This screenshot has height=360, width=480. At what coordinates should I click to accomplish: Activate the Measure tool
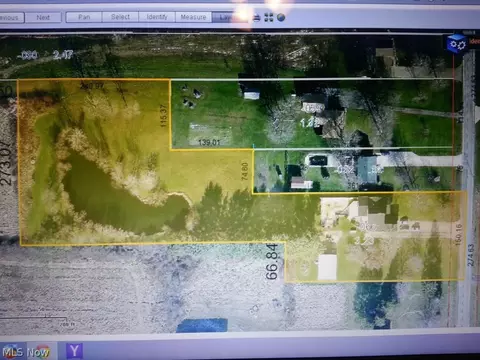[x=193, y=17]
